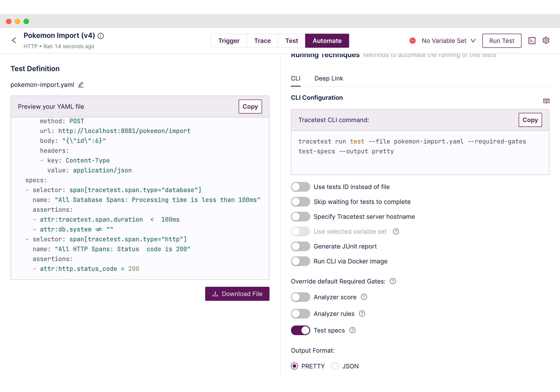Copy the Tracetest CLI command

[x=530, y=120]
